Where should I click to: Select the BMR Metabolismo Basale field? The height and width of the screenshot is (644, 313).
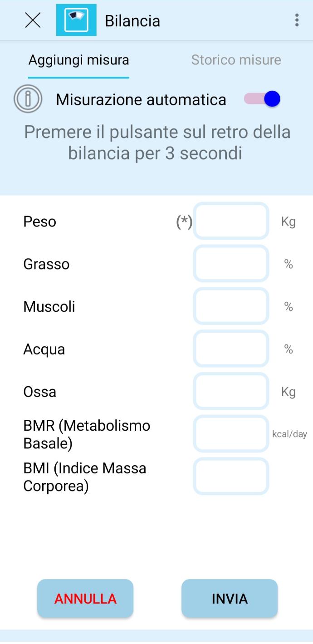pyautogui.click(x=231, y=434)
